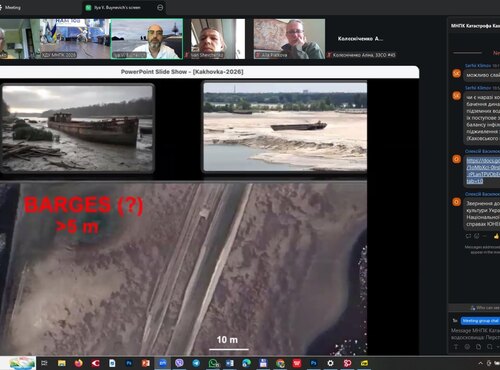The height and width of the screenshot is (370, 500).
Task: Select the active speaker video thumbnail
Action: point(147,39)
